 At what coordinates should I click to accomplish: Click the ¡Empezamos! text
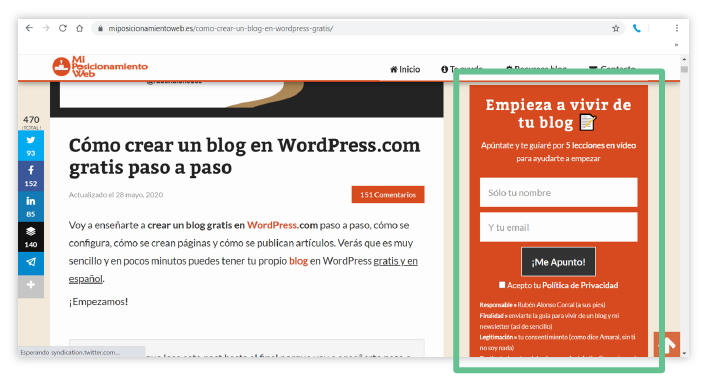pyautogui.click(x=98, y=302)
